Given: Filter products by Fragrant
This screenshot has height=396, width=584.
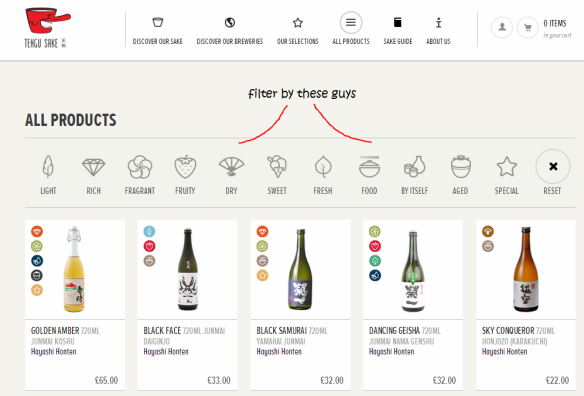Looking at the screenshot, I should click(140, 174).
